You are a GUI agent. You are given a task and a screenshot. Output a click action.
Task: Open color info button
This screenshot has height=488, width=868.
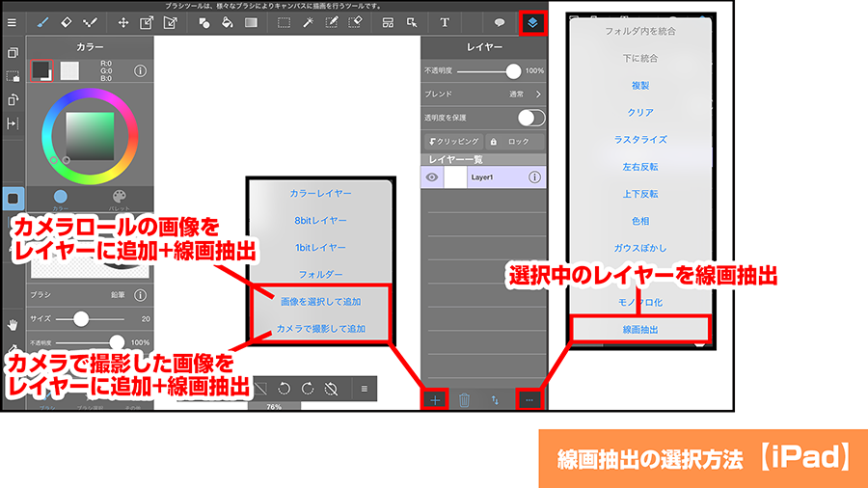tap(140, 70)
